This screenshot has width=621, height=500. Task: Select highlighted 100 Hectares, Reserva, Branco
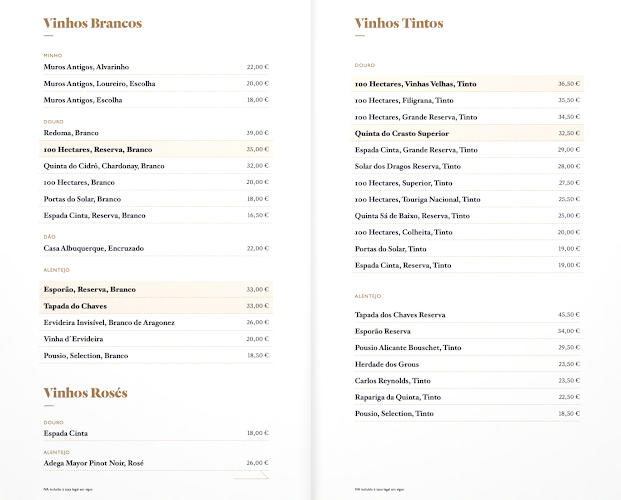click(x=97, y=149)
